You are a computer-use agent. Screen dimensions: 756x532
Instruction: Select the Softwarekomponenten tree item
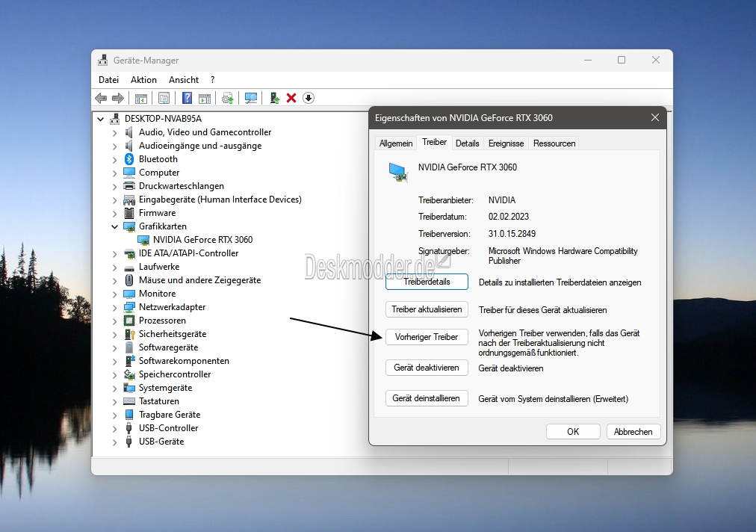pyautogui.click(x=184, y=361)
